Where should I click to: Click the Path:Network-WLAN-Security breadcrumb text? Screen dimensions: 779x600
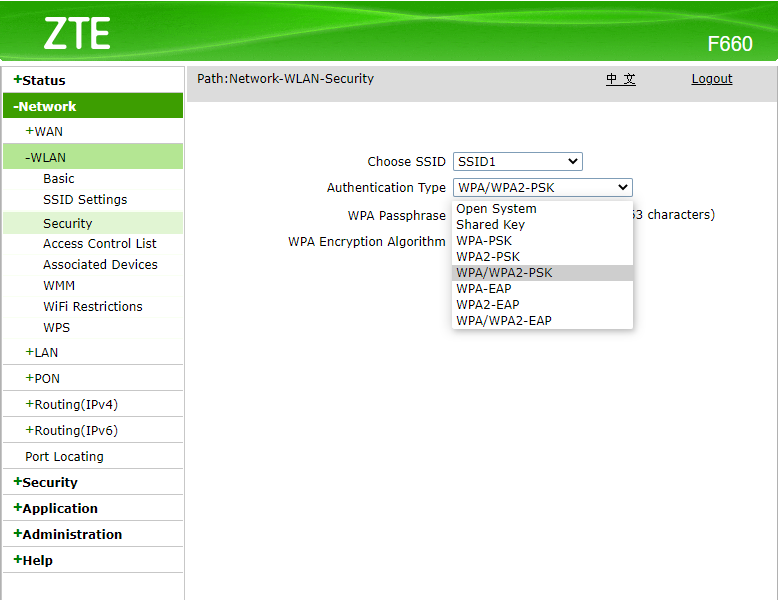tap(285, 78)
